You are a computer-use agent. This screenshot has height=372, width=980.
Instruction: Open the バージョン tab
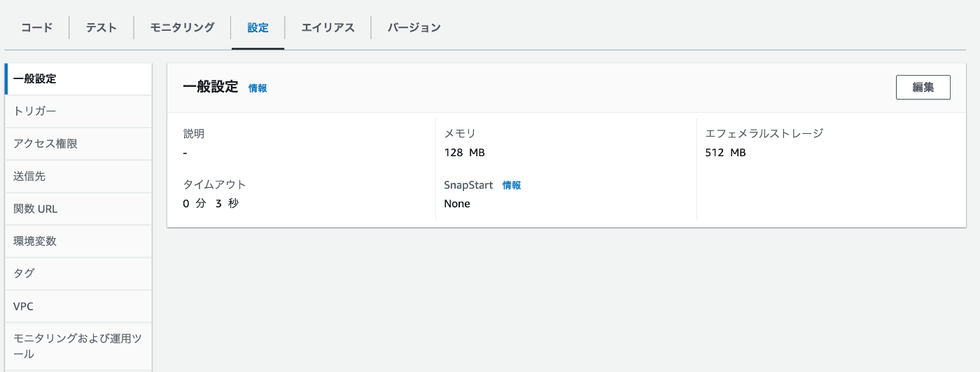coord(414,28)
